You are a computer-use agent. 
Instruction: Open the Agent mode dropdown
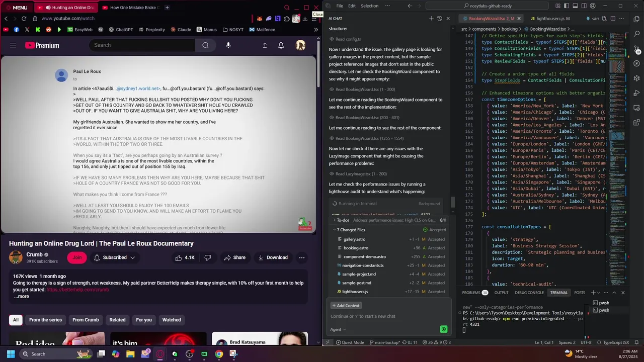pyautogui.click(x=338, y=329)
